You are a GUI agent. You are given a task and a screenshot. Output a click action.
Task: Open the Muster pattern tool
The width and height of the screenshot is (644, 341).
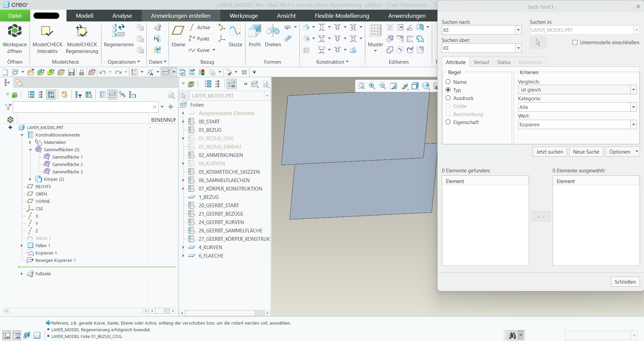375,31
